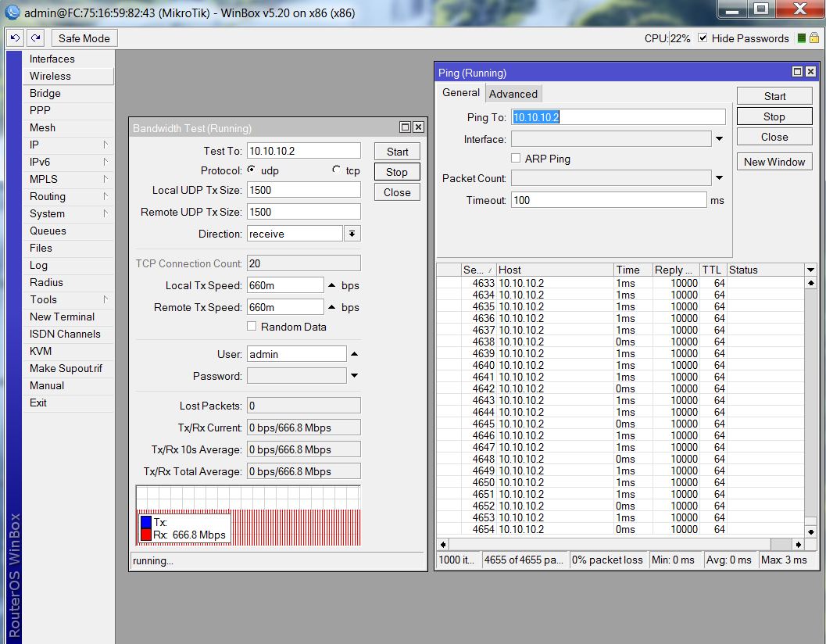Click the ping table scroll right arrow
The width and height of the screenshot is (826, 644).
(x=799, y=545)
